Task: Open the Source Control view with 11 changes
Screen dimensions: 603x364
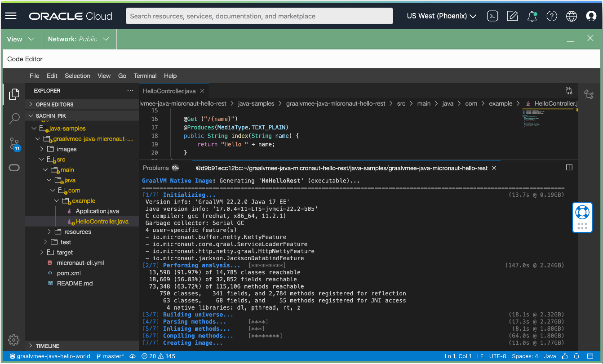Action: pyautogui.click(x=14, y=143)
